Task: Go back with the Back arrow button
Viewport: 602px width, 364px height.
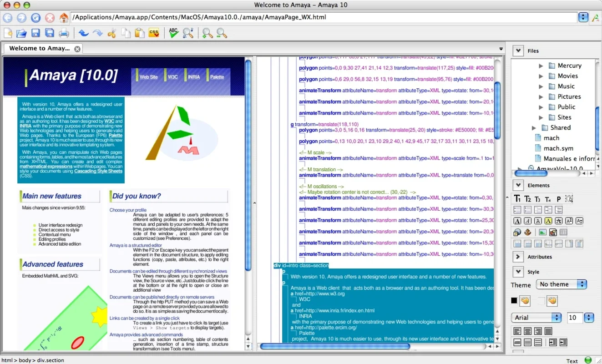Action: [8, 18]
